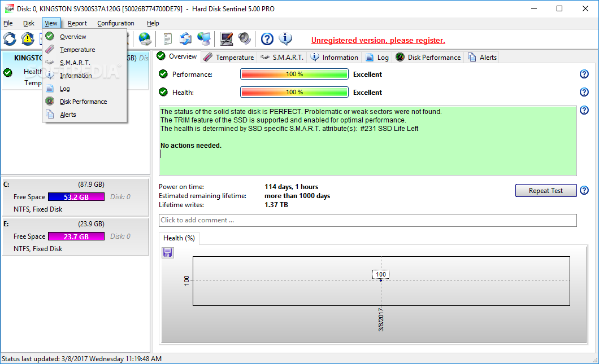Screen dimensions: 599x364
Task: Click green check icon beside Health label
Action: pyautogui.click(x=163, y=91)
